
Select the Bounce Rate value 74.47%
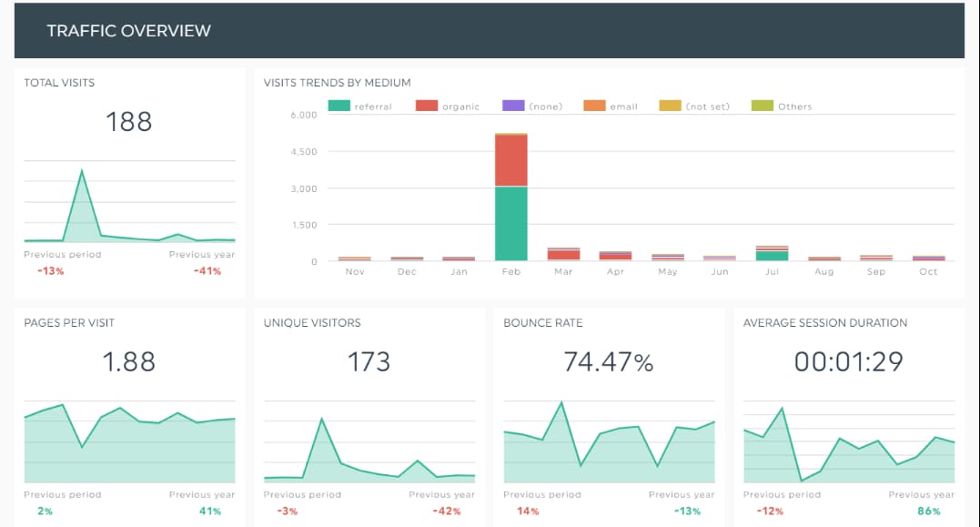[x=608, y=362]
